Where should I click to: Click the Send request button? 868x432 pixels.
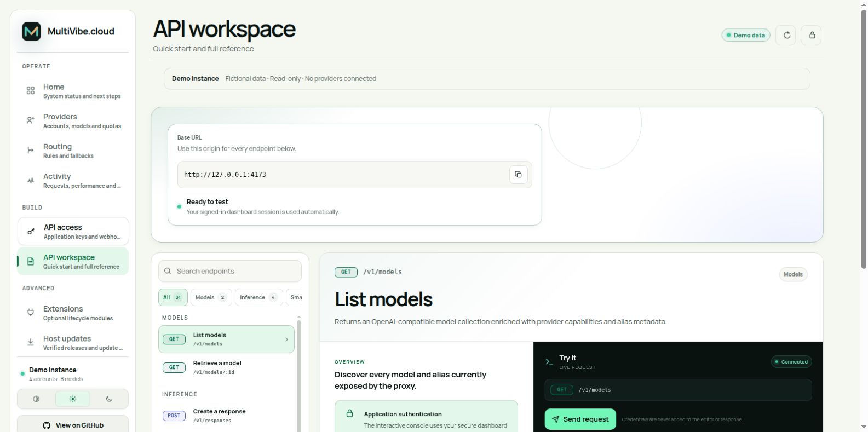580,419
